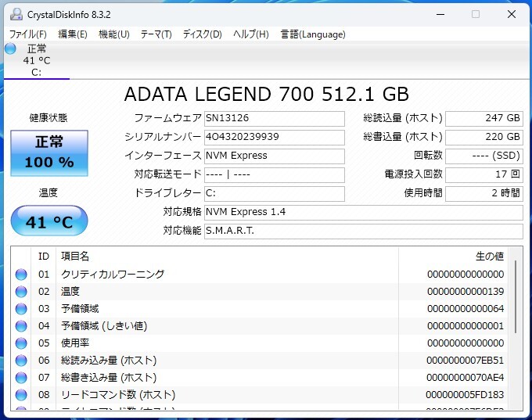
Task: Open the 機能(U) menu
Action: pyautogui.click(x=114, y=34)
